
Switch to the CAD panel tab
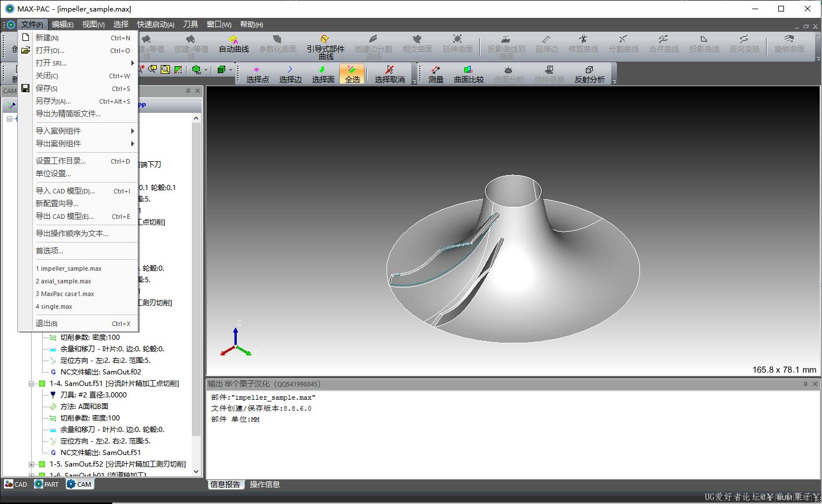16,484
